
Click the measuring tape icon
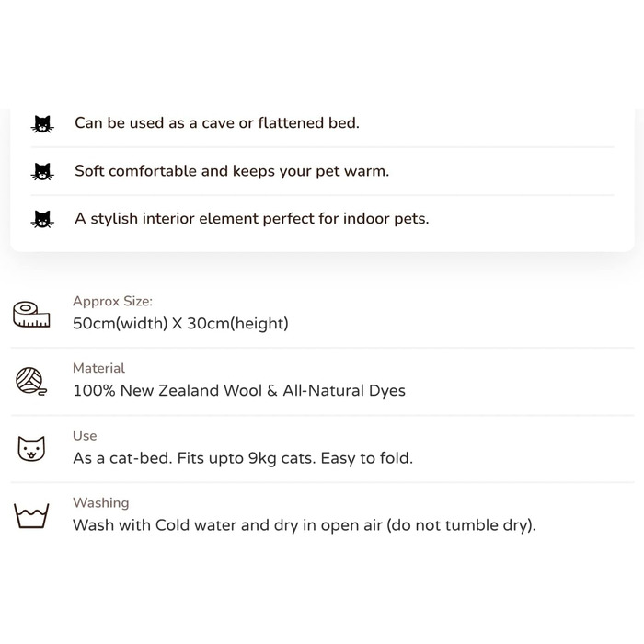pyautogui.click(x=31, y=315)
